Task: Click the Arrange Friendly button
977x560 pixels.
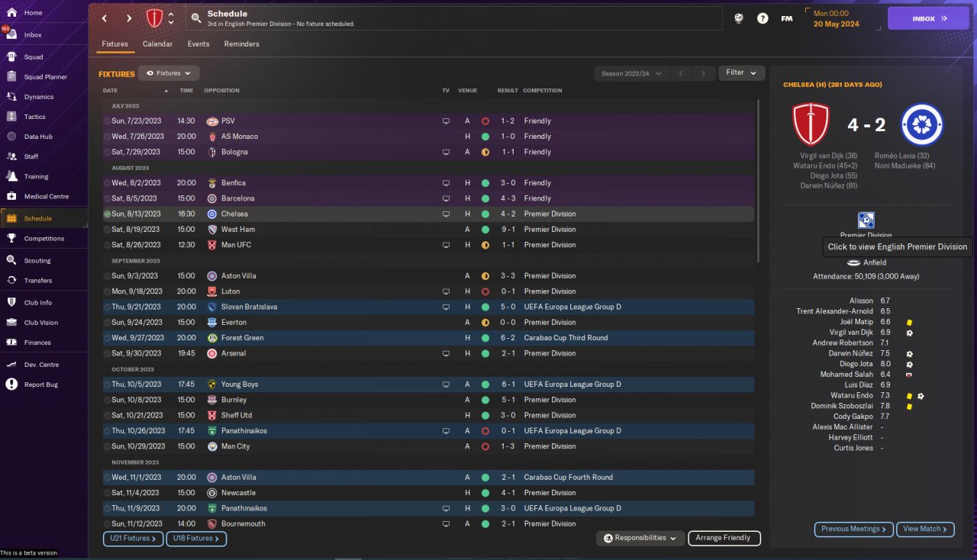Action: coord(724,538)
